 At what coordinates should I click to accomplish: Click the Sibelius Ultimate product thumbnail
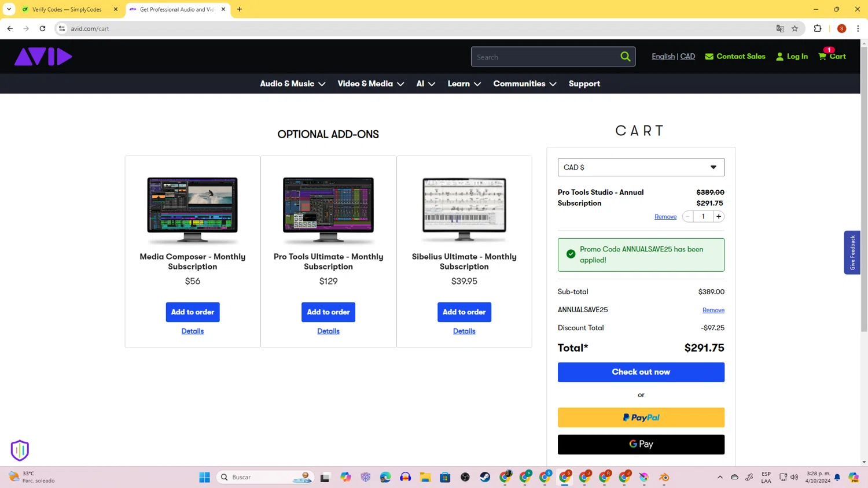(464, 210)
